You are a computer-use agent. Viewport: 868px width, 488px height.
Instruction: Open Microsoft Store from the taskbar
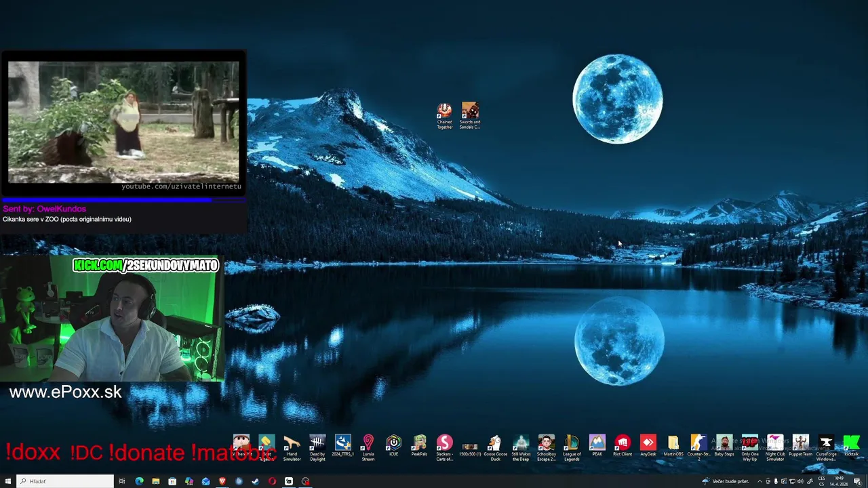(172, 481)
